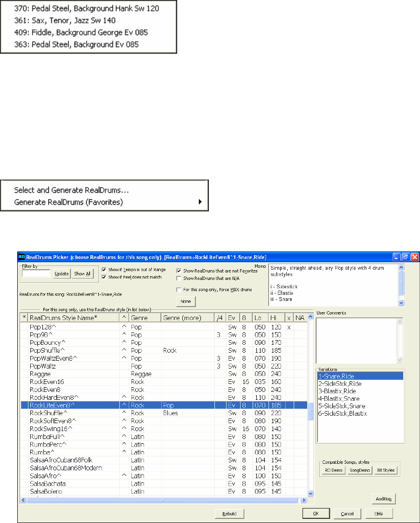Click inside the User Comments box
420x523 pixels.
click(x=357, y=341)
